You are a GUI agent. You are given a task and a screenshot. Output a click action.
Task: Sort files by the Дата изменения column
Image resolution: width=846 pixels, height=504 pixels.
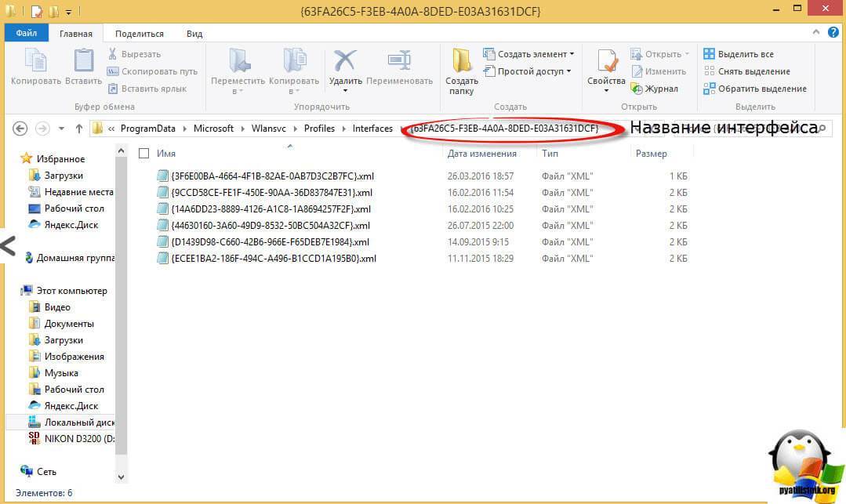pyautogui.click(x=482, y=154)
